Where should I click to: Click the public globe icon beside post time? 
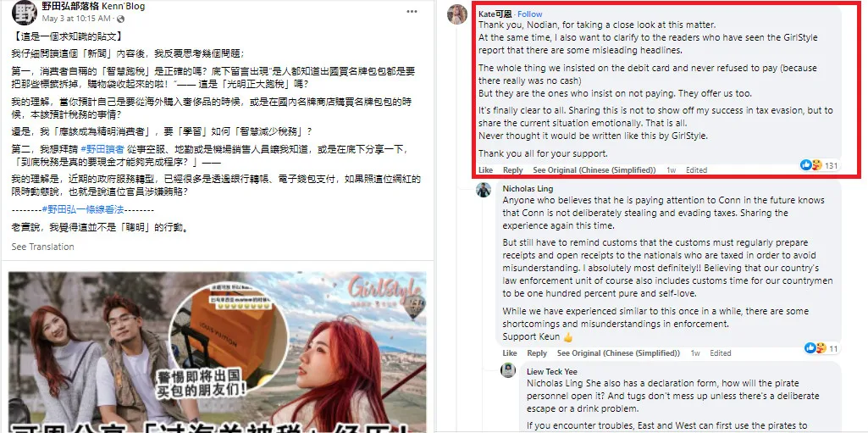[x=121, y=19]
